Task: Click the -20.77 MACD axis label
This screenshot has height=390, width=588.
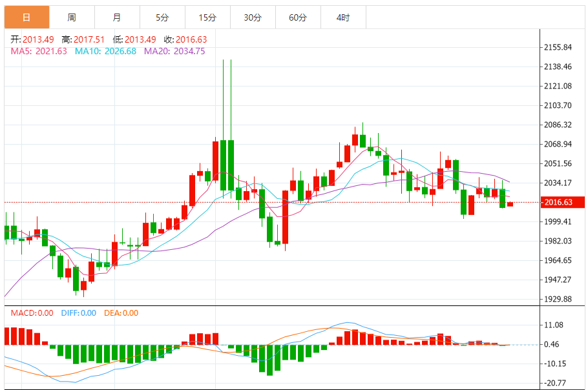Action: (554, 383)
